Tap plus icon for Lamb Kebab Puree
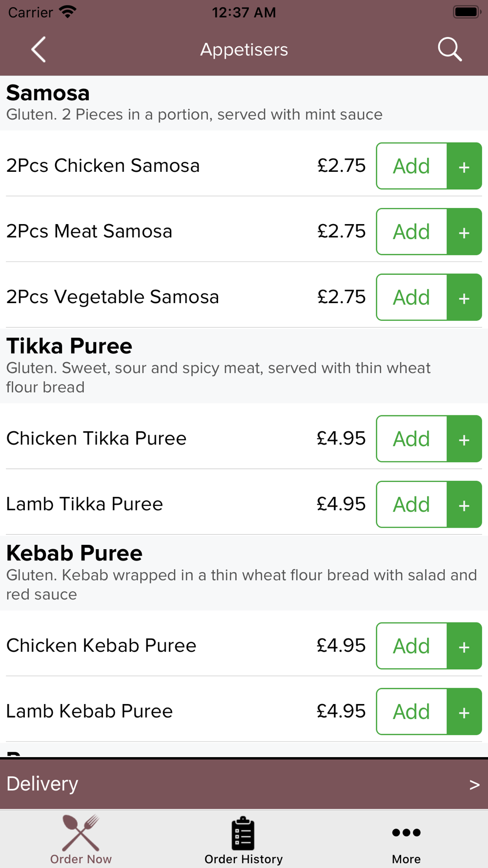 pos(464,711)
